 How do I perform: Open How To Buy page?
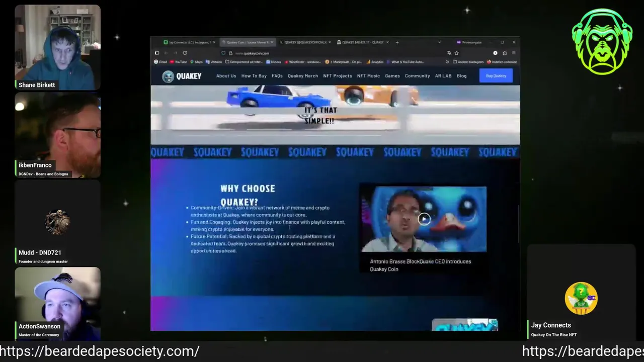254,76
